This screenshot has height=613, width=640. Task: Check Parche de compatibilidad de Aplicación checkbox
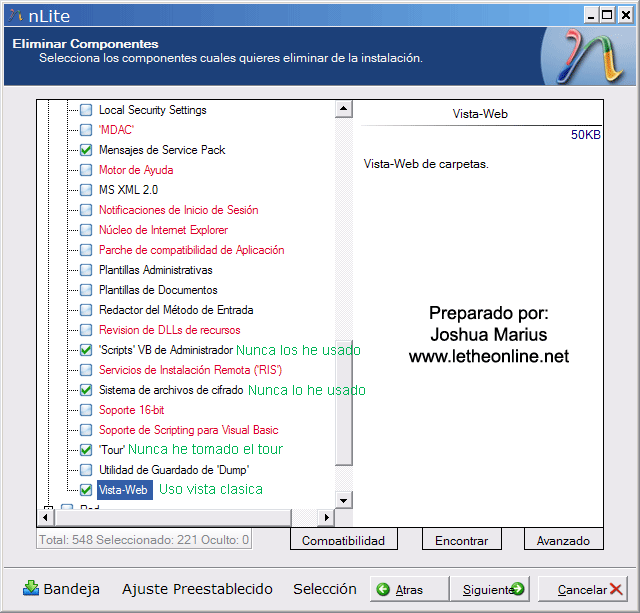86,250
